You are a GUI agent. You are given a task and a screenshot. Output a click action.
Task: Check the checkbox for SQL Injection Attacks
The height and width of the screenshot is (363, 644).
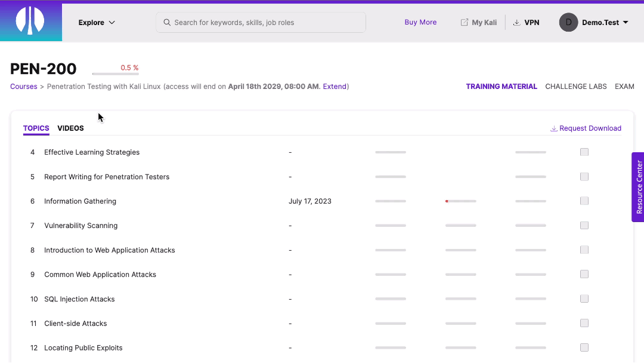point(584,299)
